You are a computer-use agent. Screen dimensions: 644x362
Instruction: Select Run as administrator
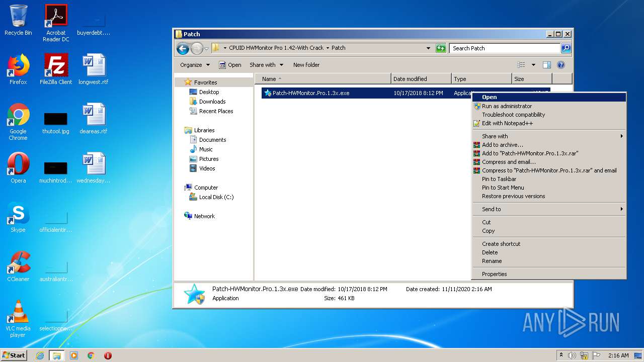[549, 106]
